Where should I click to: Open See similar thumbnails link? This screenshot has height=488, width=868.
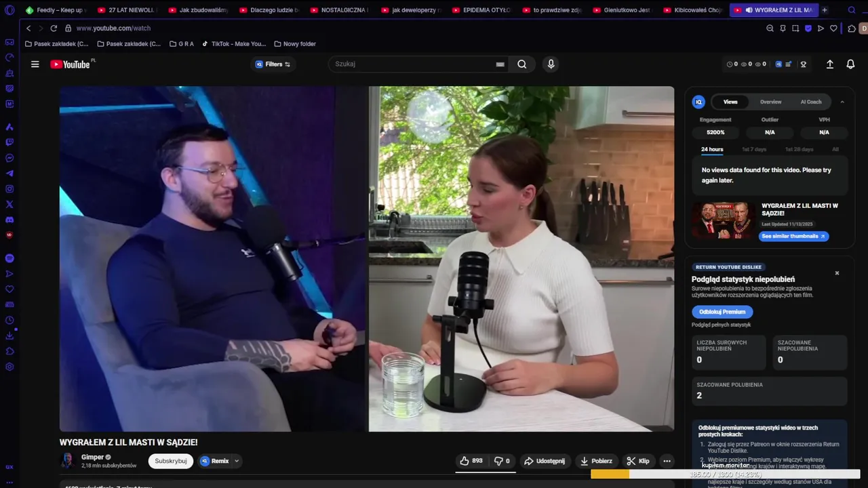tap(793, 237)
